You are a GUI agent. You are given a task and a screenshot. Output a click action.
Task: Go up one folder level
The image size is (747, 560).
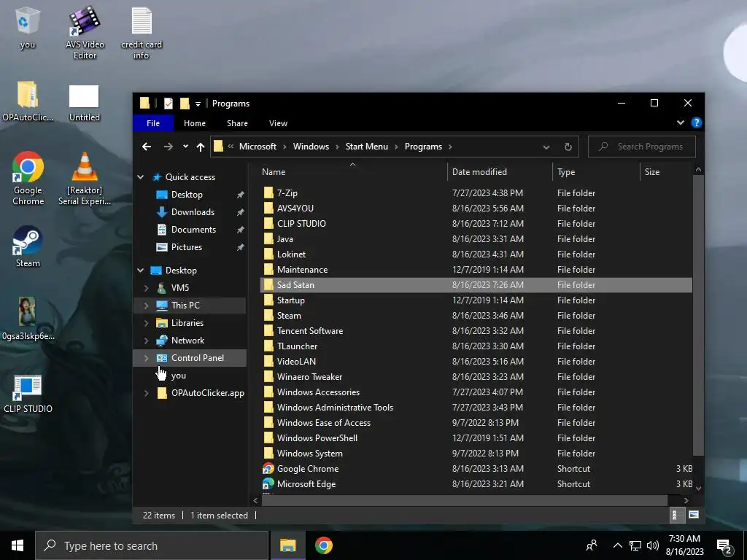click(201, 147)
